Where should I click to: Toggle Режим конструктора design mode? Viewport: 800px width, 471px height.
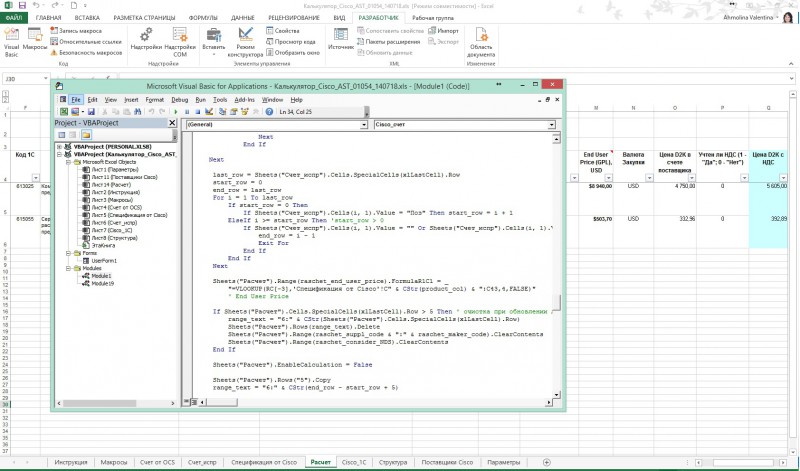[x=245, y=40]
